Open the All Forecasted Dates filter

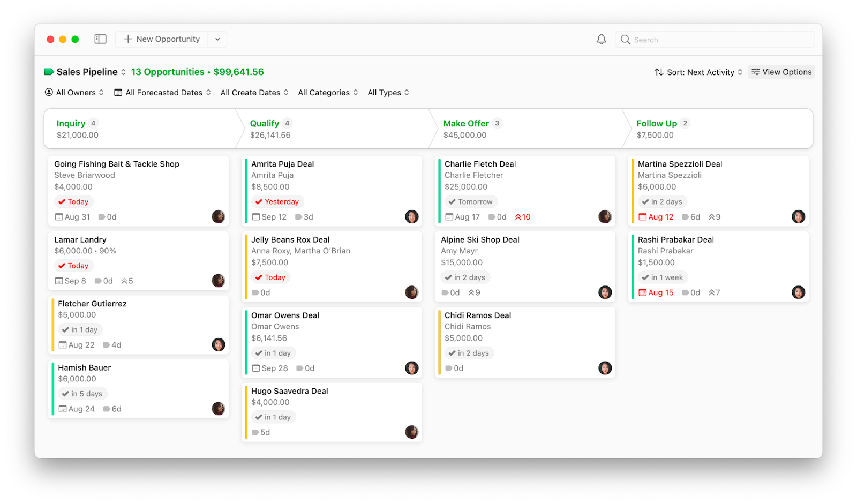[163, 93]
